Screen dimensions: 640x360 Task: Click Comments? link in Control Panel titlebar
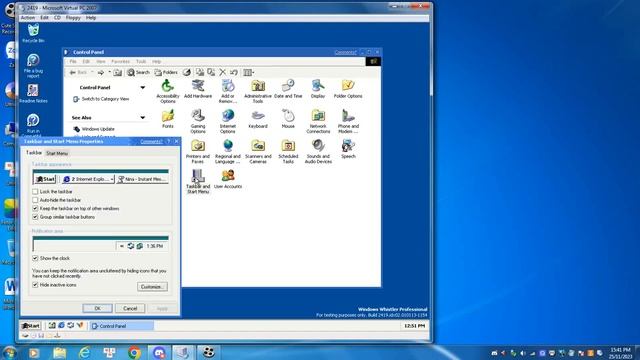[x=345, y=52]
